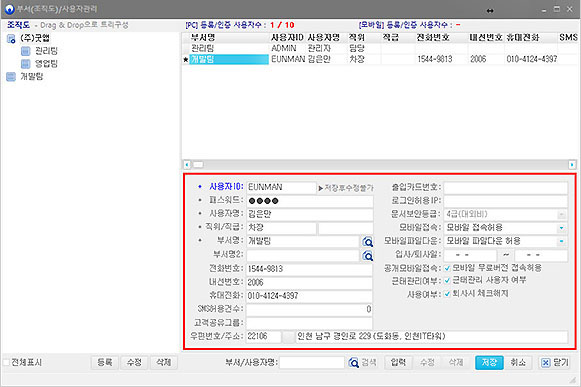Click the 로그인허용IP input field
This screenshot has width=581, height=387.
tap(506, 201)
